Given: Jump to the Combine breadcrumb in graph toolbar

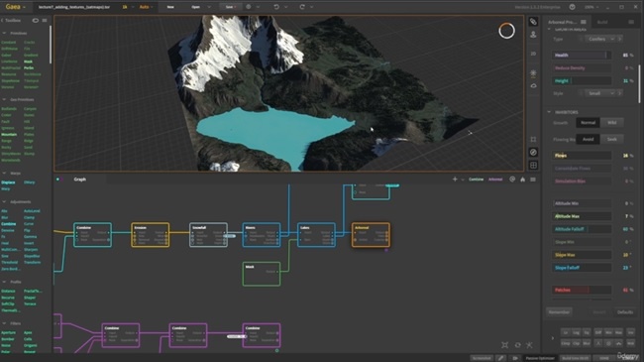Looking at the screenshot, I should (476, 180).
